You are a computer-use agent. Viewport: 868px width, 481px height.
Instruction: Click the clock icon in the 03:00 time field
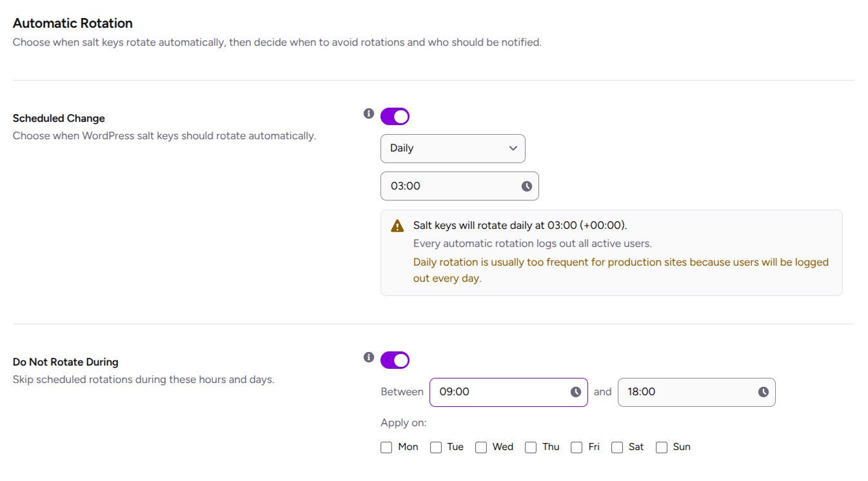tap(527, 186)
